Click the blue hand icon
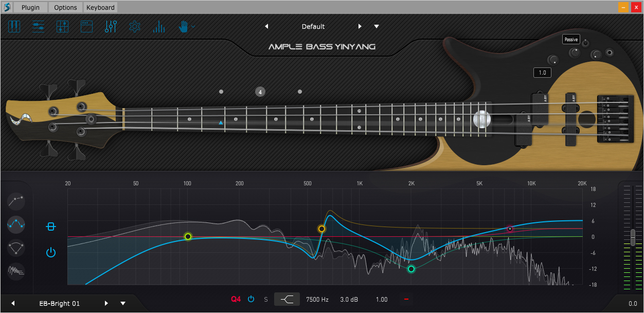 tap(183, 27)
